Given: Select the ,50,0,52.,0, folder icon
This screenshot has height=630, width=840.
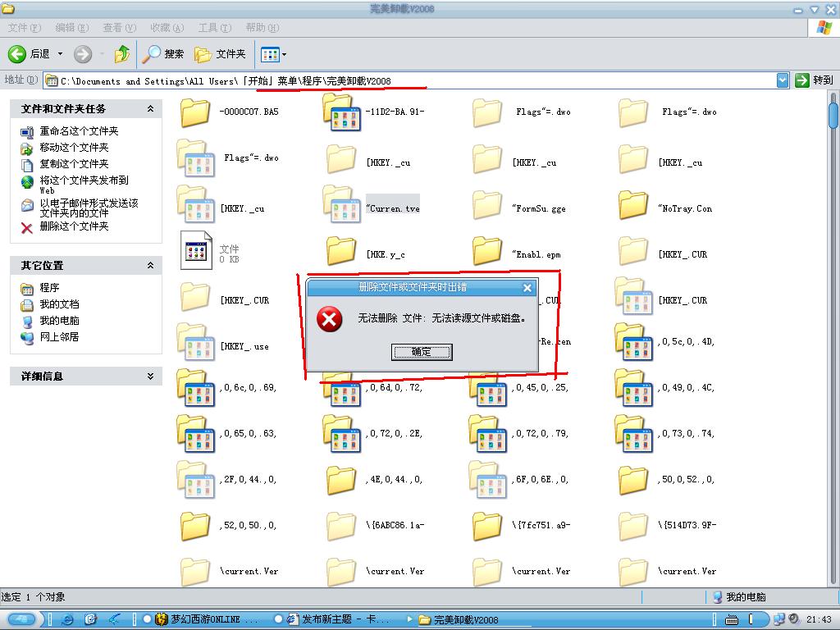Looking at the screenshot, I should [633, 480].
